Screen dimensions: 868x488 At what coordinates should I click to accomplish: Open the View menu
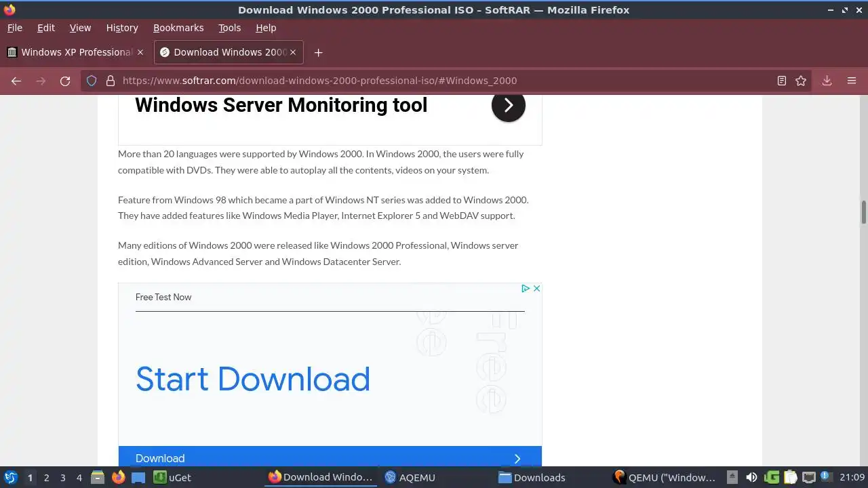[x=80, y=28]
